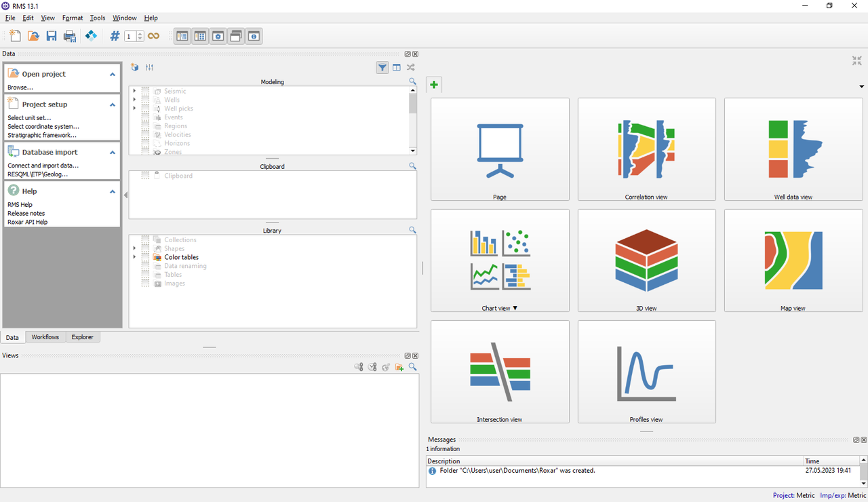This screenshot has height=502, width=868.
Task: Toggle the visibility box next to Color tables
Action: tap(145, 257)
